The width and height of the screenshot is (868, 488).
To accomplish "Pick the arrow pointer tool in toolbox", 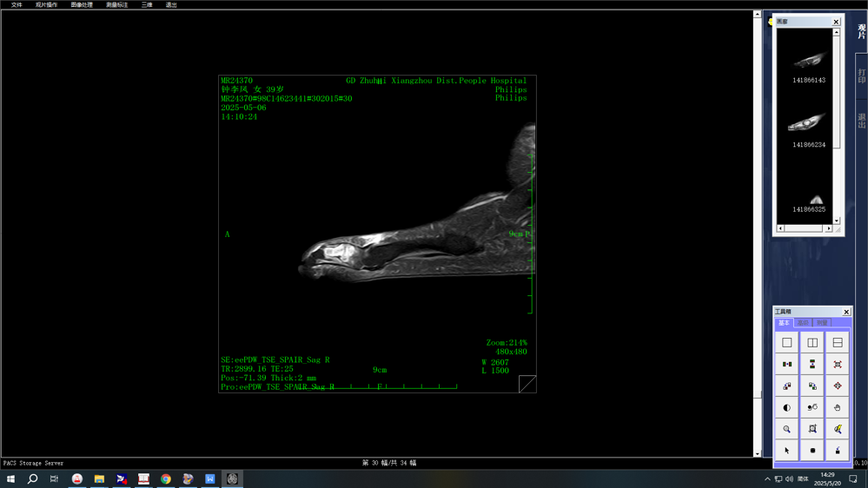I will click(786, 451).
